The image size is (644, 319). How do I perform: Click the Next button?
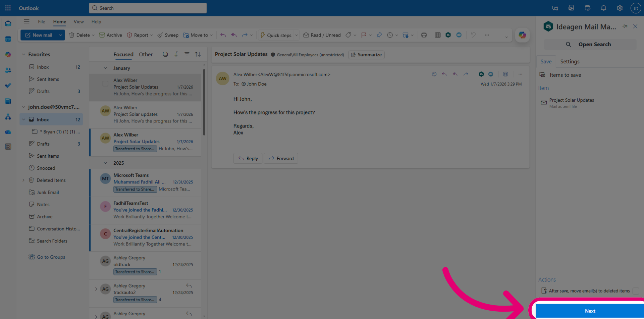pyautogui.click(x=590, y=311)
